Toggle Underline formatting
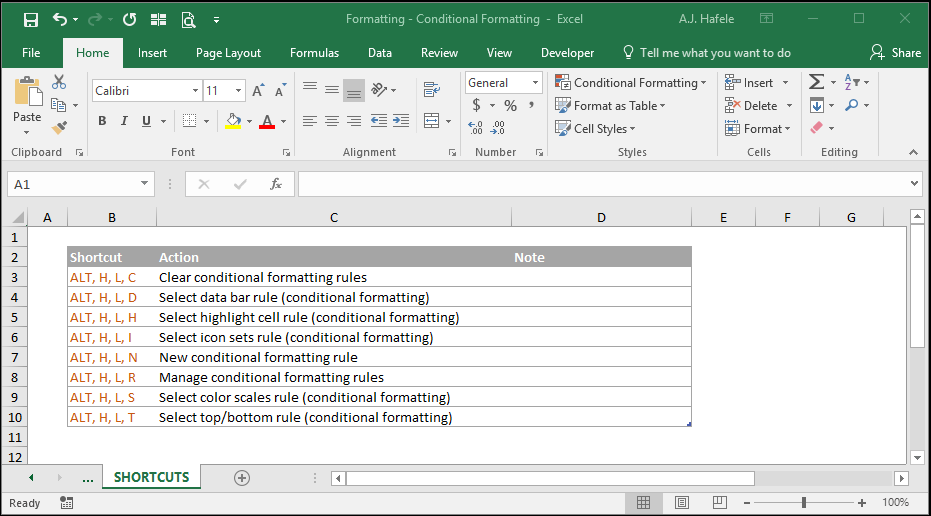The width and height of the screenshot is (931, 516). [146, 121]
